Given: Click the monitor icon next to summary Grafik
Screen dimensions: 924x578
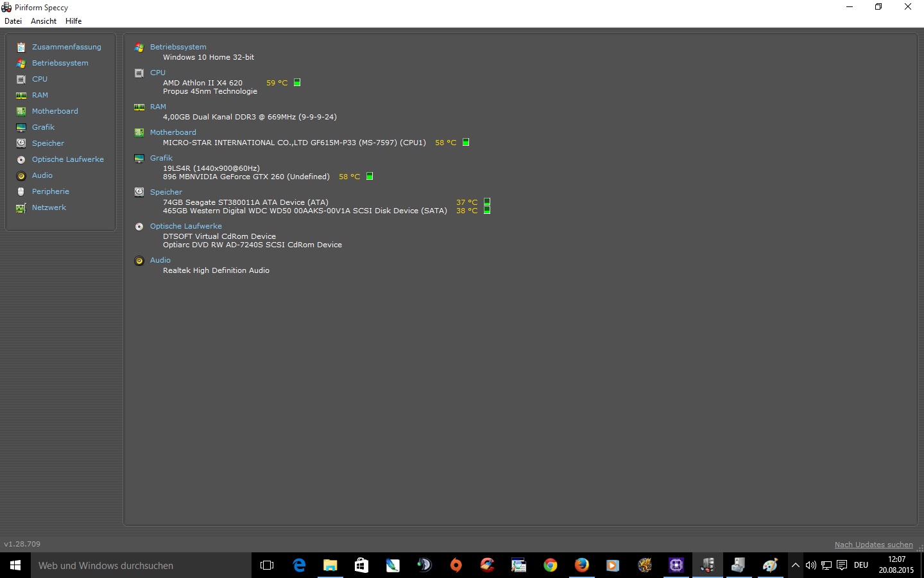Looking at the screenshot, I should pyautogui.click(x=139, y=159).
